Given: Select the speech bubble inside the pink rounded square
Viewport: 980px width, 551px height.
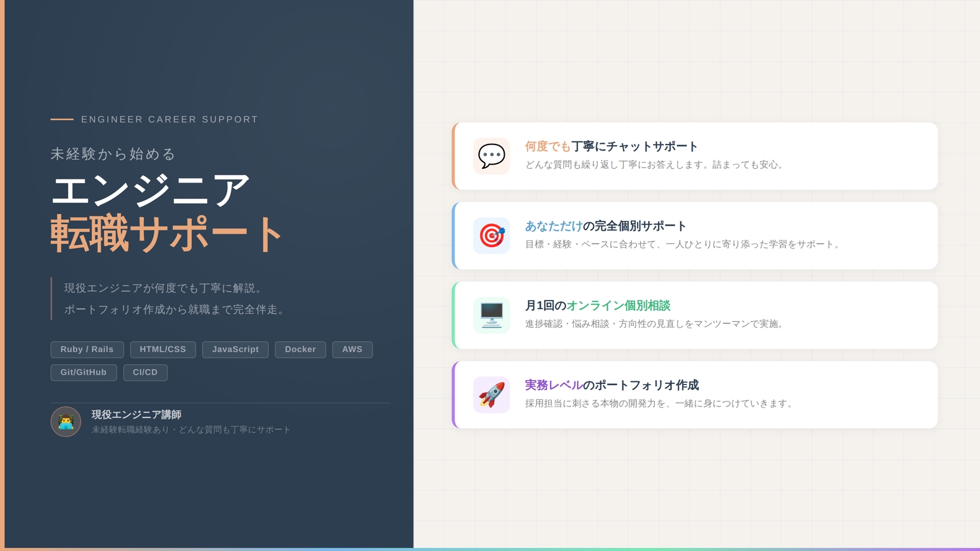Looking at the screenshot, I should [490, 156].
